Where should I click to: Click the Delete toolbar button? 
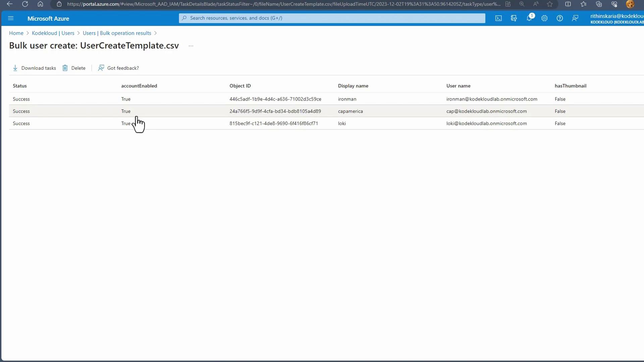[x=74, y=68]
